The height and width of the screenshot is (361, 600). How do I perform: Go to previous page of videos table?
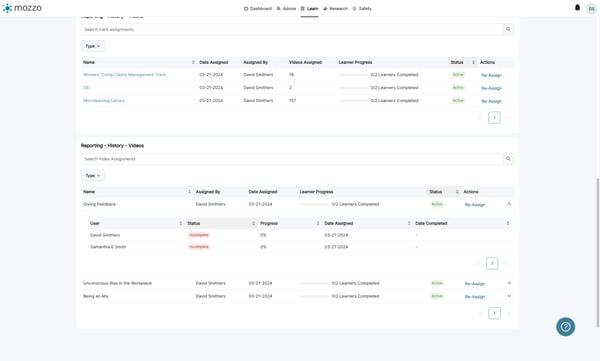pos(480,313)
